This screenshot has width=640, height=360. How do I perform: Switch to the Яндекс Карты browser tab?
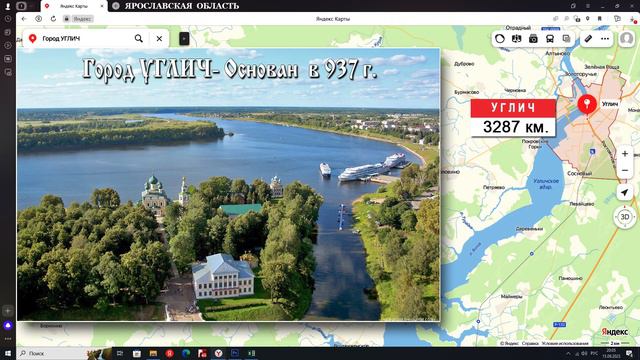tap(73, 6)
